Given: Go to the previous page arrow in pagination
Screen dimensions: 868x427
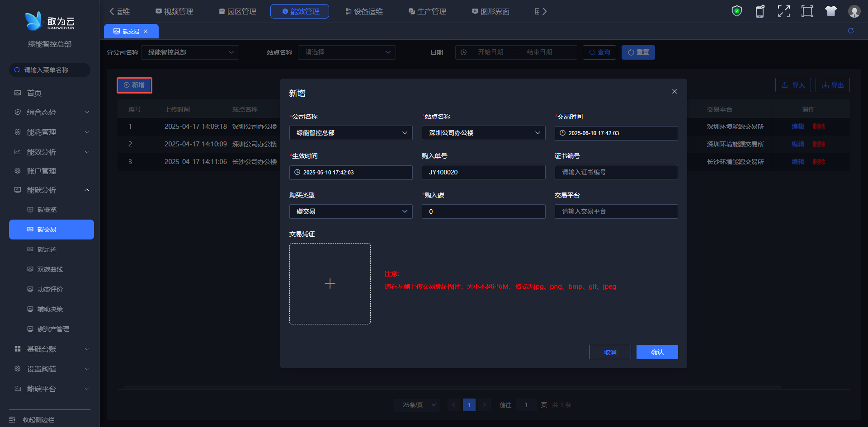Looking at the screenshot, I should click(453, 405).
